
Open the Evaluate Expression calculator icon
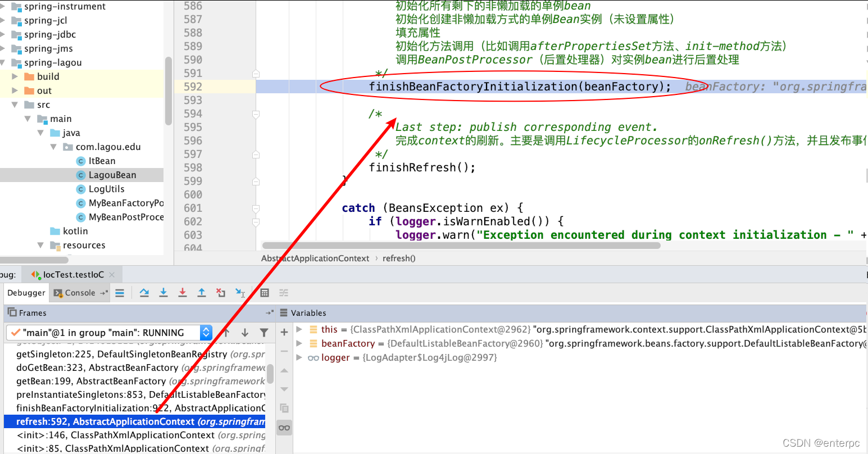click(265, 293)
